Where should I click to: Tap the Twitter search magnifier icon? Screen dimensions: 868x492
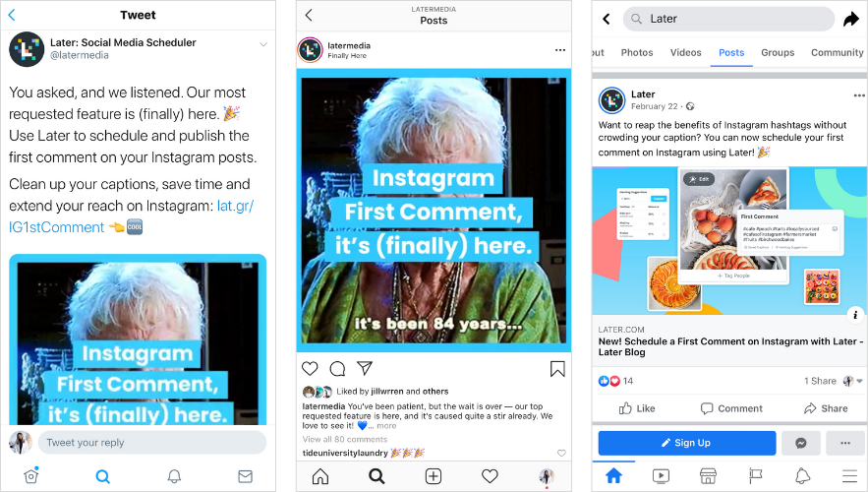click(x=102, y=476)
